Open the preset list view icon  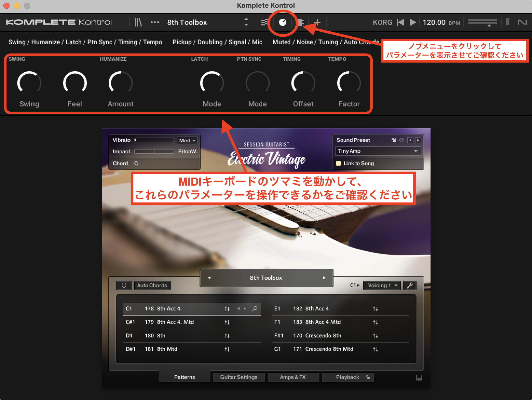(264, 22)
